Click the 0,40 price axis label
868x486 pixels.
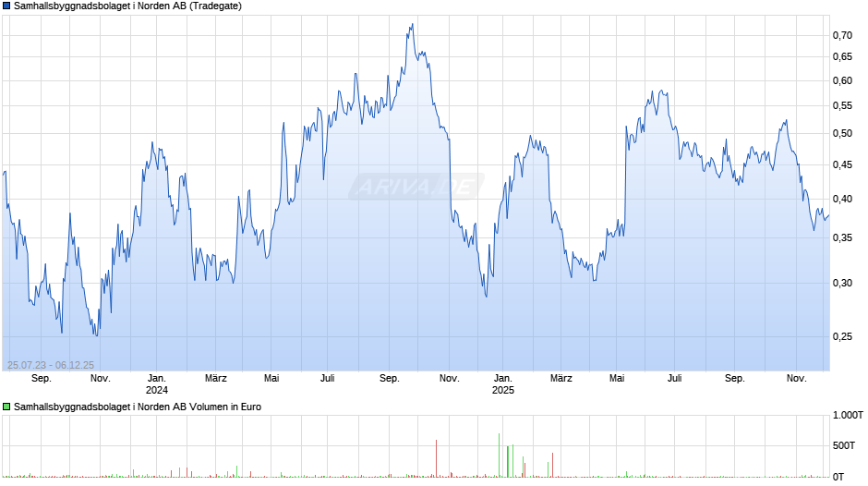[842, 199]
